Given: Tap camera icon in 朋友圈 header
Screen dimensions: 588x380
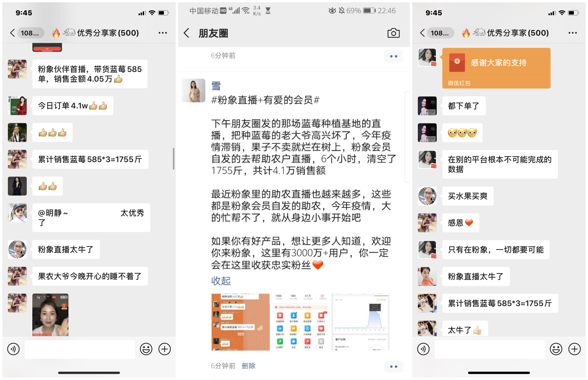Looking at the screenshot, I should pyautogui.click(x=393, y=33).
